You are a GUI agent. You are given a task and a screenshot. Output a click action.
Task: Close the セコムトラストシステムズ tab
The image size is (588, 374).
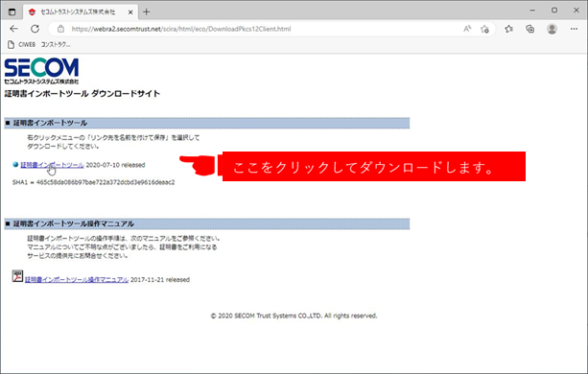coord(130,12)
